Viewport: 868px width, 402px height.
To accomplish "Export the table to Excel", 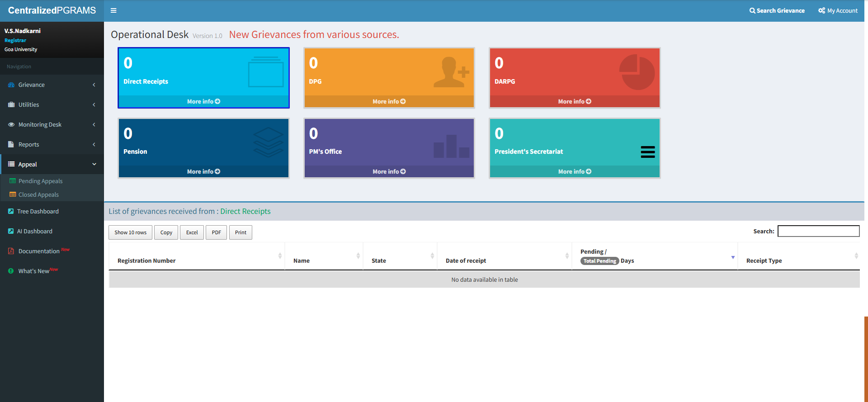I will coord(192,232).
